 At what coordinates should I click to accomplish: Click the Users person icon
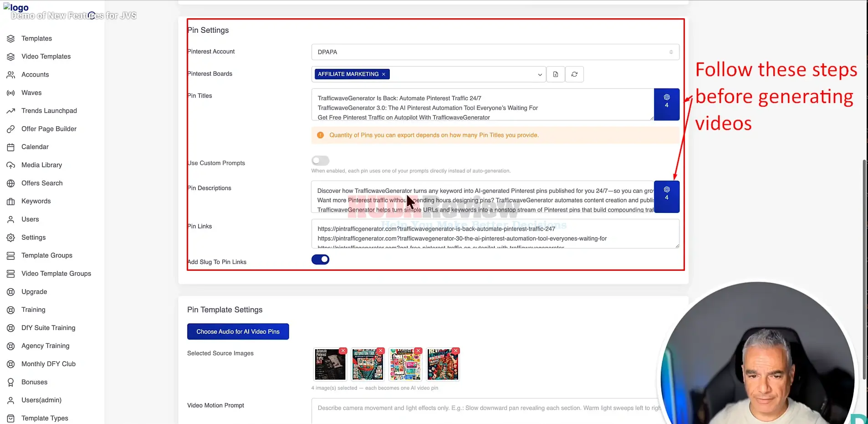11,219
